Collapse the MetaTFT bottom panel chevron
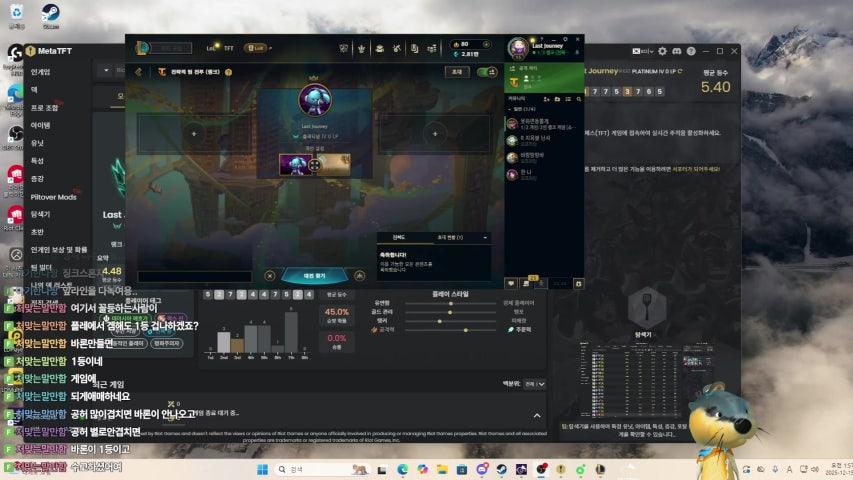 [x=537, y=415]
